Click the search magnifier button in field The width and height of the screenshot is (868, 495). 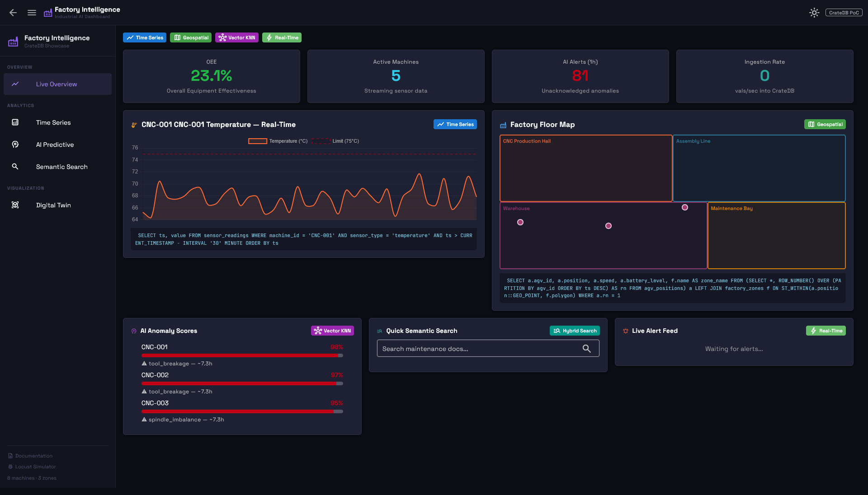click(587, 348)
